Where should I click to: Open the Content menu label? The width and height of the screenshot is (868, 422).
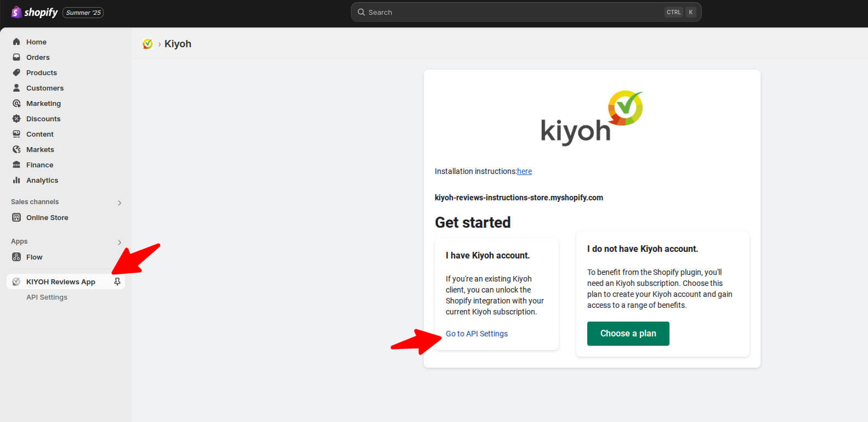click(40, 134)
